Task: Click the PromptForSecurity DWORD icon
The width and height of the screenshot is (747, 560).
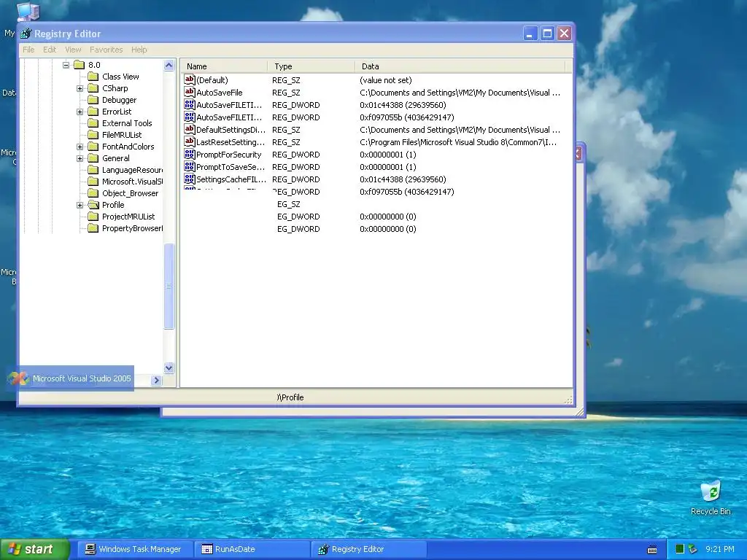Action: pyautogui.click(x=189, y=155)
